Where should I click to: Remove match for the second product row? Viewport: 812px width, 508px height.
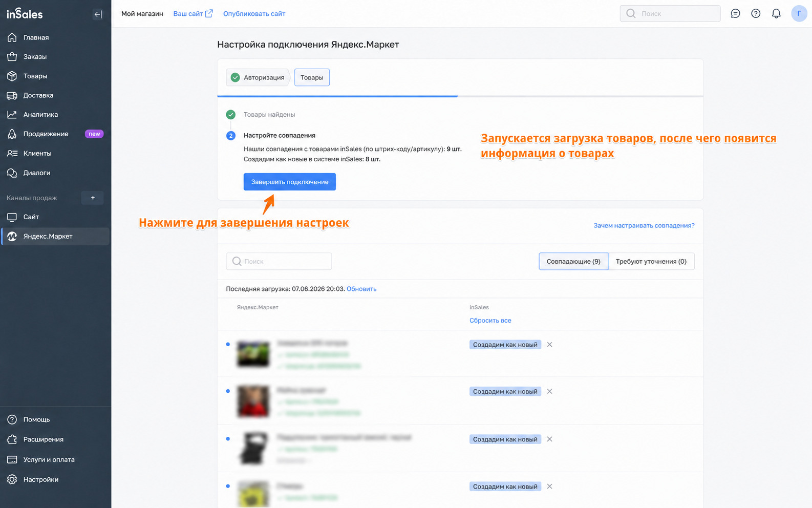[x=549, y=391]
